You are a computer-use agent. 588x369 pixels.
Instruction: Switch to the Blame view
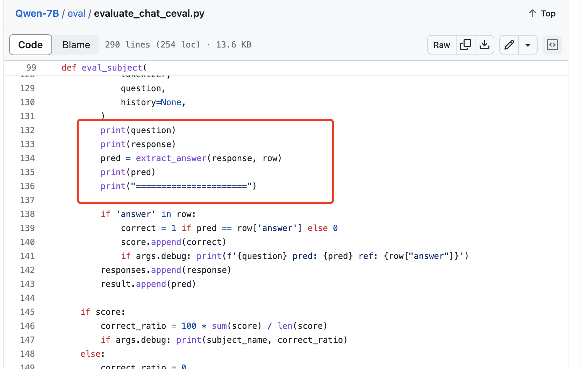pyautogui.click(x=76, y=45)
